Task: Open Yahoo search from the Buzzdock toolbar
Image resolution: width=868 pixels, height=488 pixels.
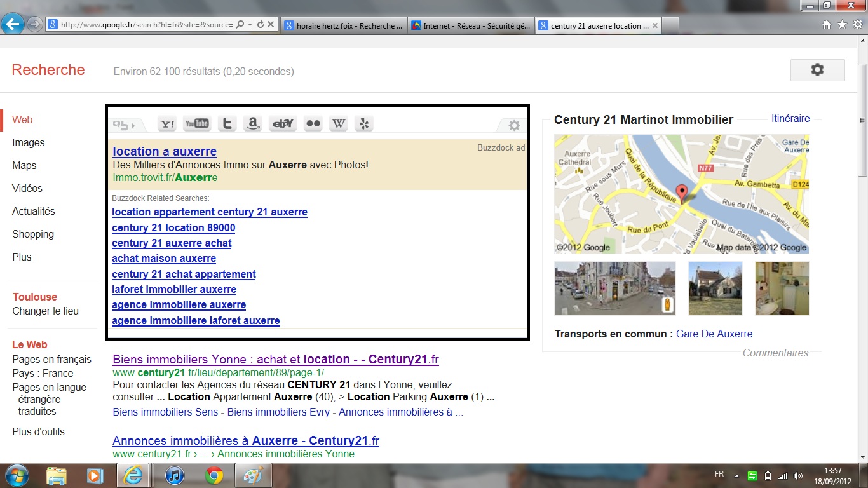Action: [x=167, y=125]
